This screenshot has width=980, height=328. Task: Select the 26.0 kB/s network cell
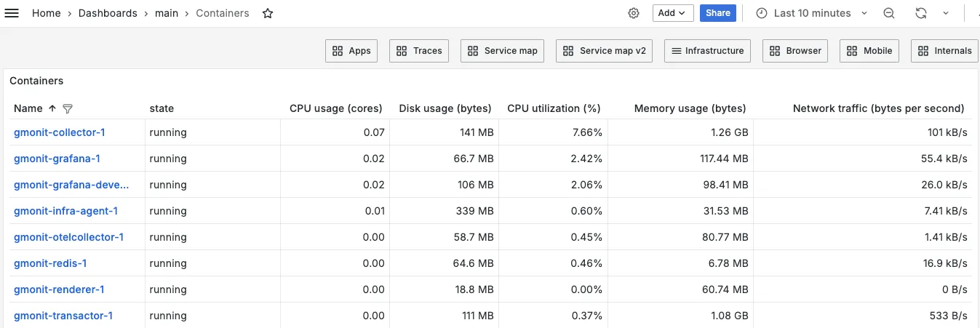[x=863, y=185]
